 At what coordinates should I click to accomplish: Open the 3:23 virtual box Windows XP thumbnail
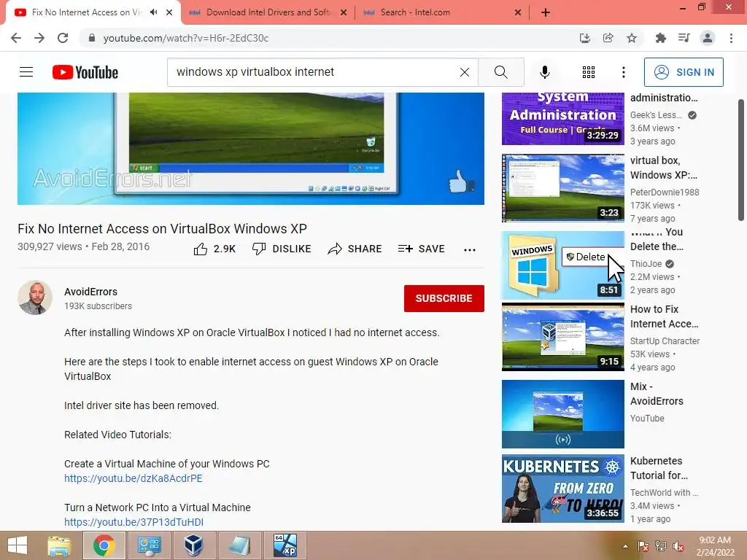pyautogui.click(x=562, y=187)
